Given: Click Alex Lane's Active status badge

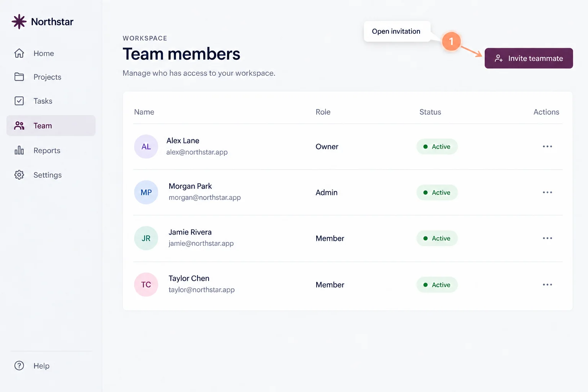Looking at the screenshot, I should click(x=437, y=147).
